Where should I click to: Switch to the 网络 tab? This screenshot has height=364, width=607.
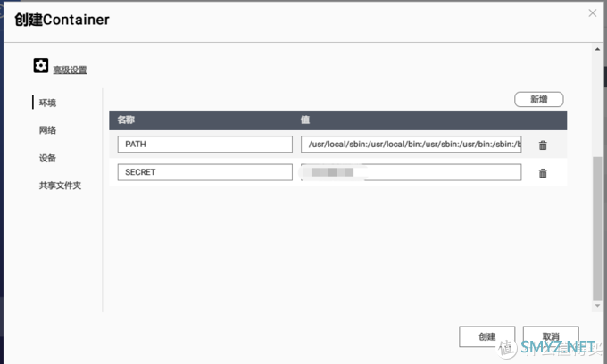(47, 130)
